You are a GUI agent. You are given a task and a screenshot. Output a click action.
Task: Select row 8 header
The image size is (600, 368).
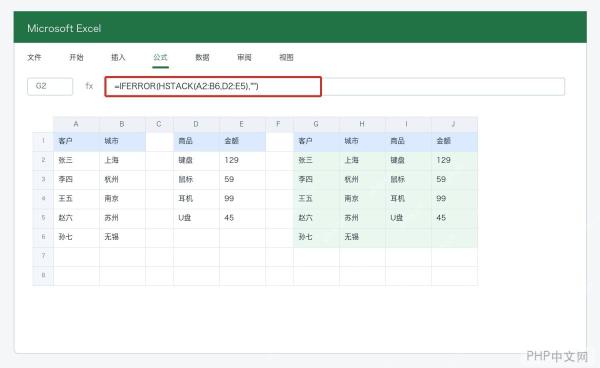point(43,275)
